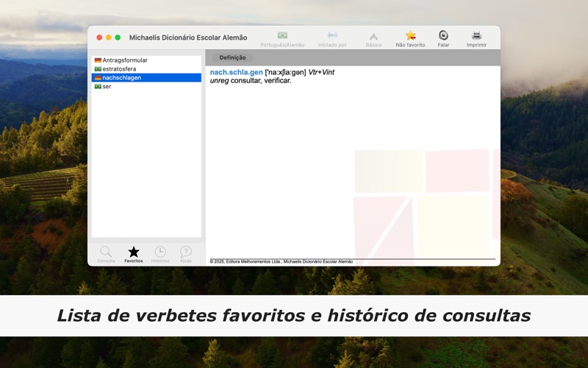Image resolution: width=588 pixels, height=368 pixels.
Task: Click the phonetic transcription of nachschlagen
Action: pyautogui.click(x=285, y=72)
